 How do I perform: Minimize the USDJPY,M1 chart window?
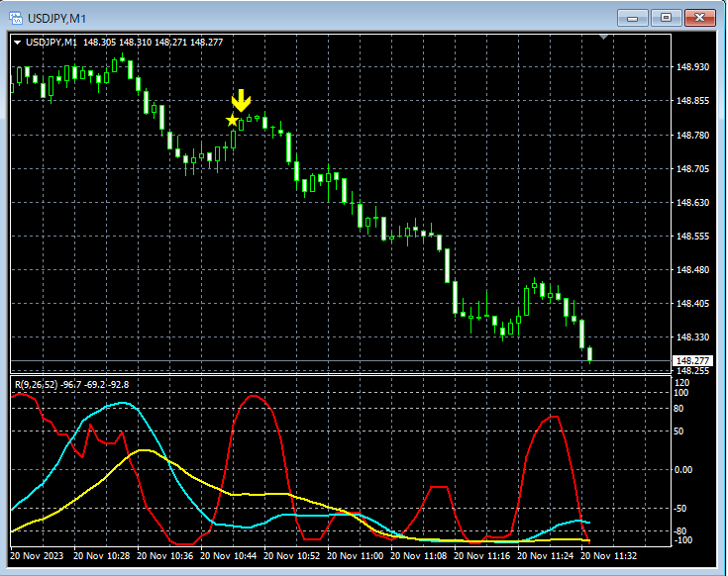632,18
